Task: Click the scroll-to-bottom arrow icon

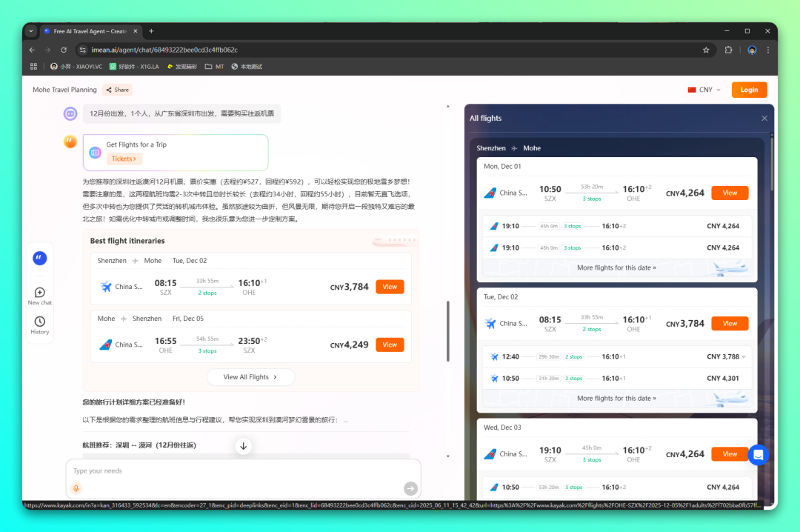Action: [x=243, y=445]
